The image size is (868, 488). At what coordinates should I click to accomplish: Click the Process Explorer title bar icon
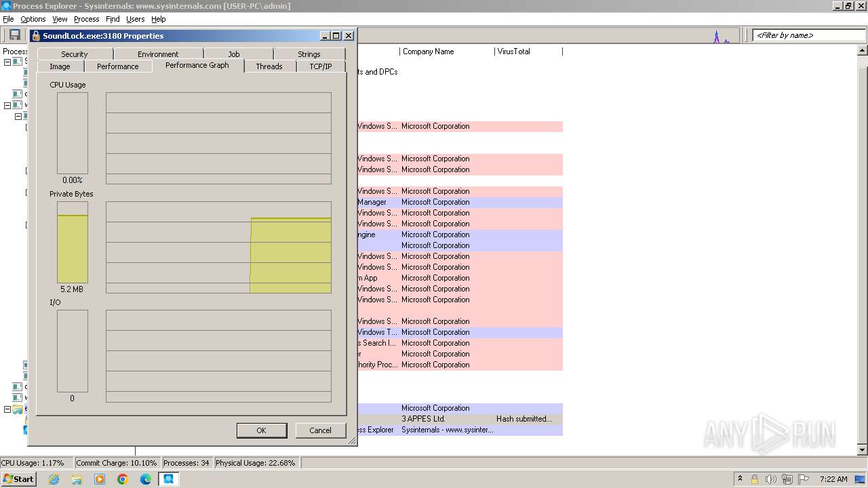(7, 5)
